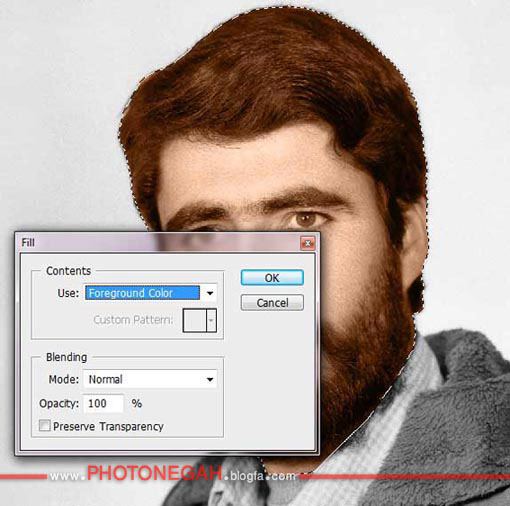This screenshot has width=510, height=506.
Task: Enable the Preserve Transparency checkbox
Action: tap(45, 426)
